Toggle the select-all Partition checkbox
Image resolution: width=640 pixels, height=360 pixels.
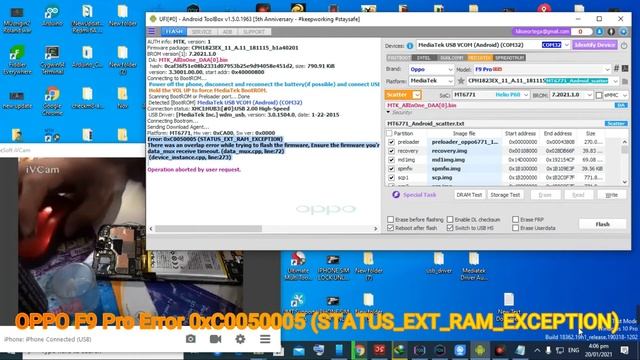[389, 133]
